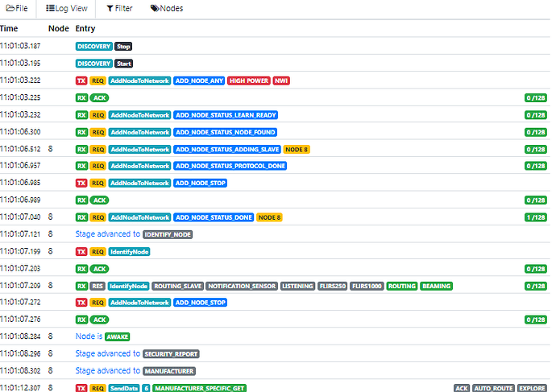This screenshot has height=392, width=556.
Task: Click the 'Node is' text link
Action: point(89,336)
